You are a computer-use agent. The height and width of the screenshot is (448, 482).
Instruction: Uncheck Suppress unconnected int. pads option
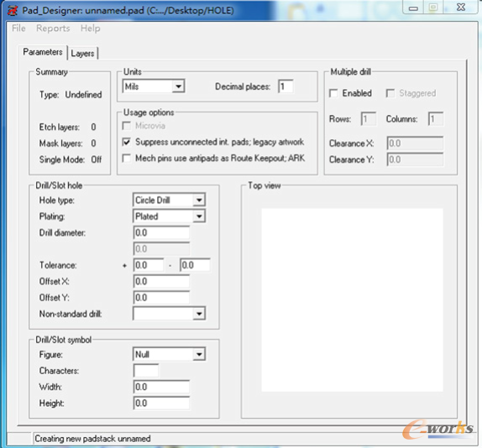pyautogui.click(x=126, y=142)
